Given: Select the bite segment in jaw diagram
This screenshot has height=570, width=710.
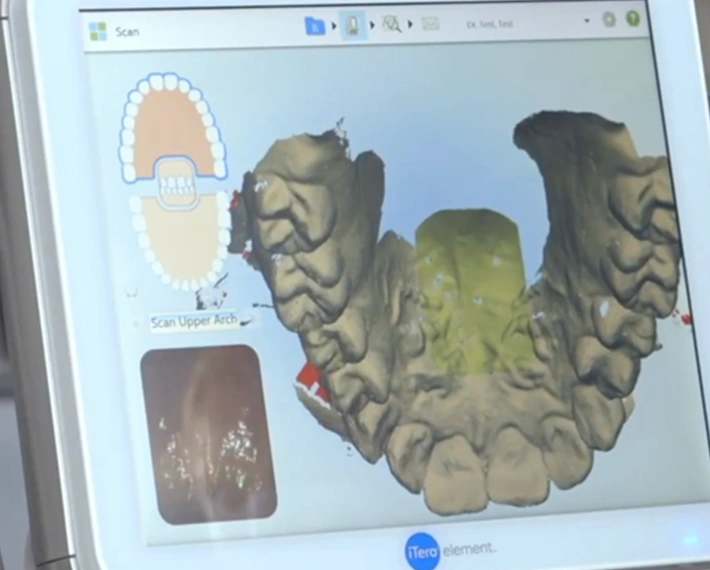Looking at the screenshot, I should (178, 185).
